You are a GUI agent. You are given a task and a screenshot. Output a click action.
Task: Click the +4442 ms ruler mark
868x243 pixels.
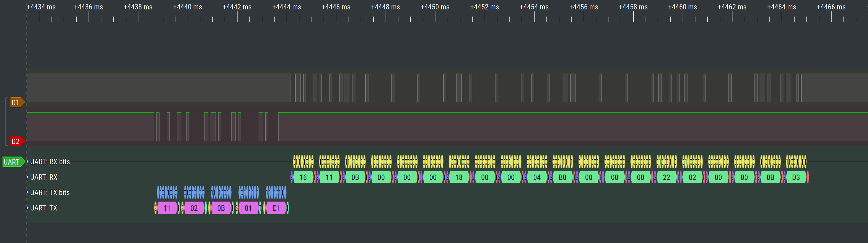point(237,7)
